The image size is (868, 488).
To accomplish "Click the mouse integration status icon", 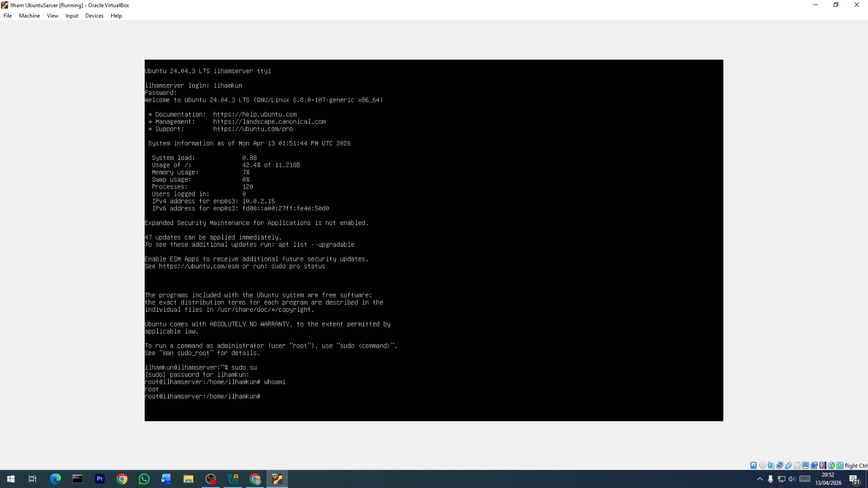I will 831,465.
